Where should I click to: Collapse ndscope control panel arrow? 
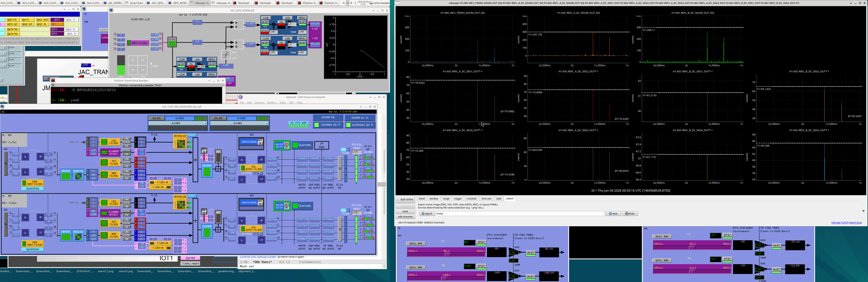point(863,211)
